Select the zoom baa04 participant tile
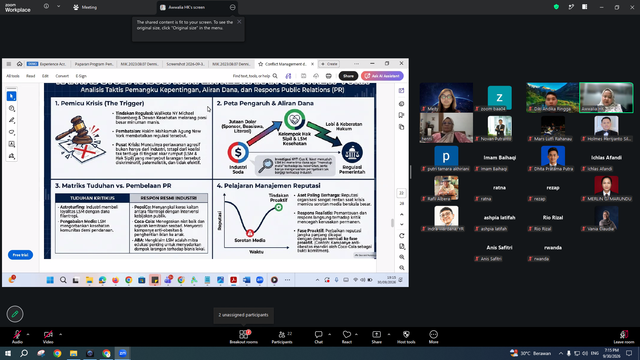The width and height of the screenshot is (640, 360). [500, 98]
